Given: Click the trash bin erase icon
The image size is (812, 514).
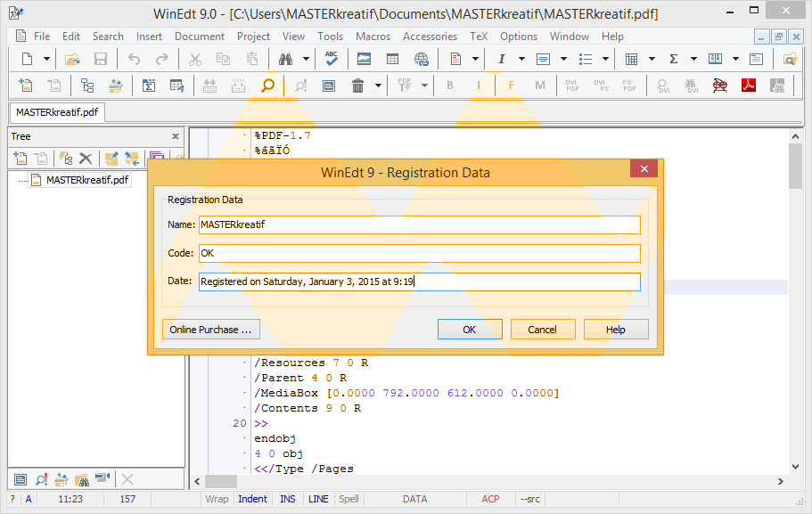Looking at the screenshot, I should pyautogui.click(x=357, y=86).
